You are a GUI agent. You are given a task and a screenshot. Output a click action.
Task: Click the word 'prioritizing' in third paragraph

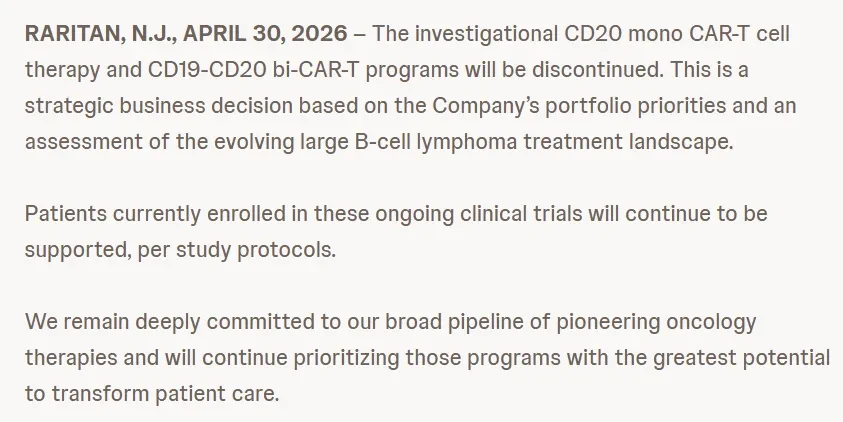(x=346, y=358)
